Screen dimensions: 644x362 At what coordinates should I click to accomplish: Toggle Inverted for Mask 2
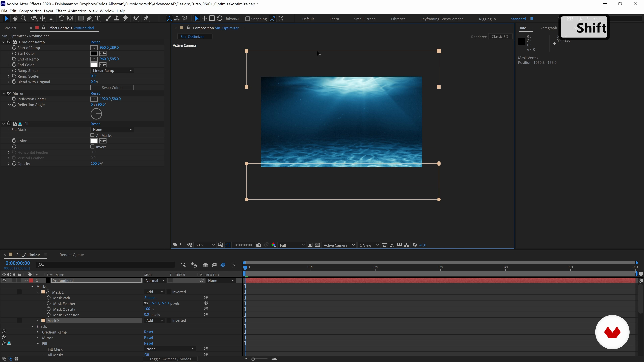click(169, 321)
